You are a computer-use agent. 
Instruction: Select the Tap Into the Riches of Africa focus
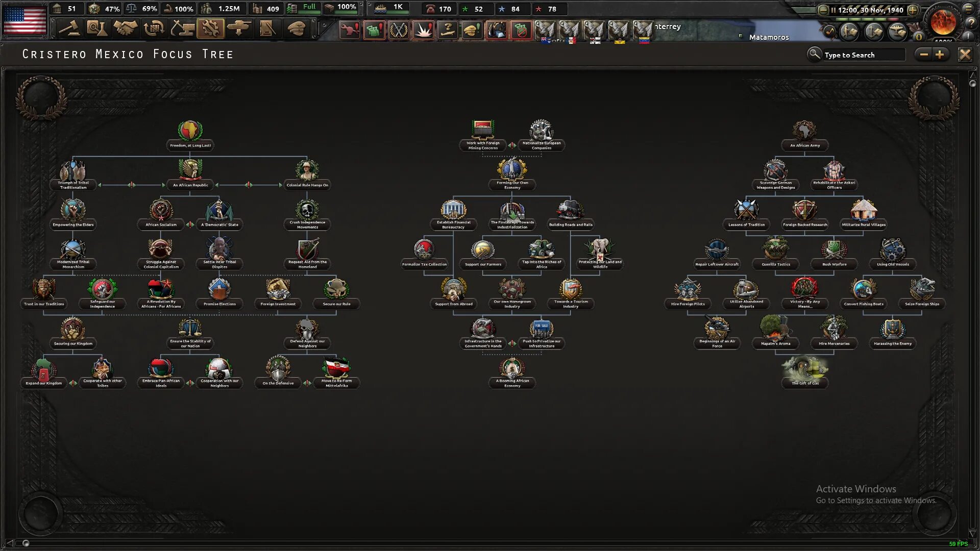(x=541, y=254)
